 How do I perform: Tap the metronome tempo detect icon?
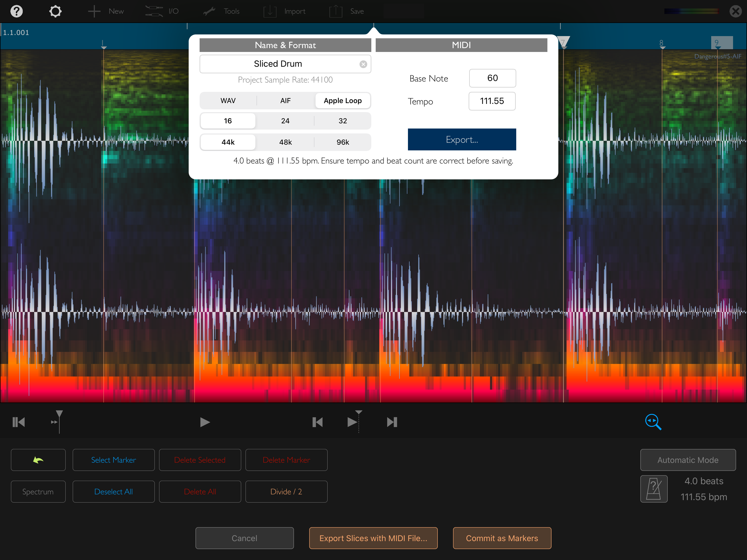tap(654, 489)
